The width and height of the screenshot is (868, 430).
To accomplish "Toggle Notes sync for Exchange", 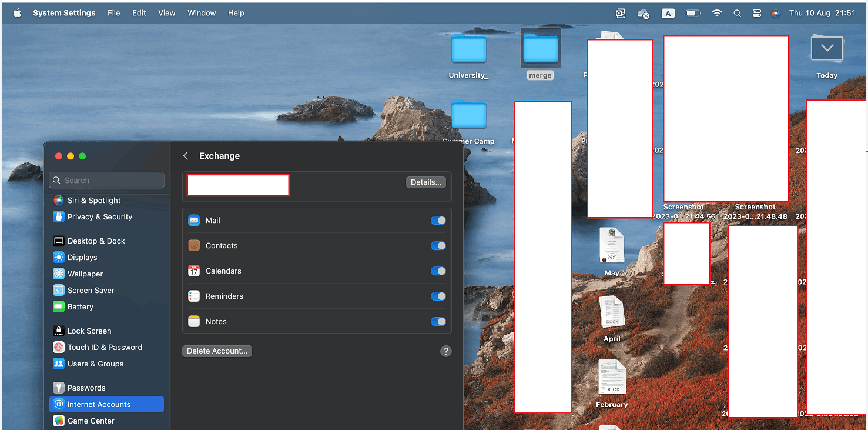I will click(x=438, y=322).
